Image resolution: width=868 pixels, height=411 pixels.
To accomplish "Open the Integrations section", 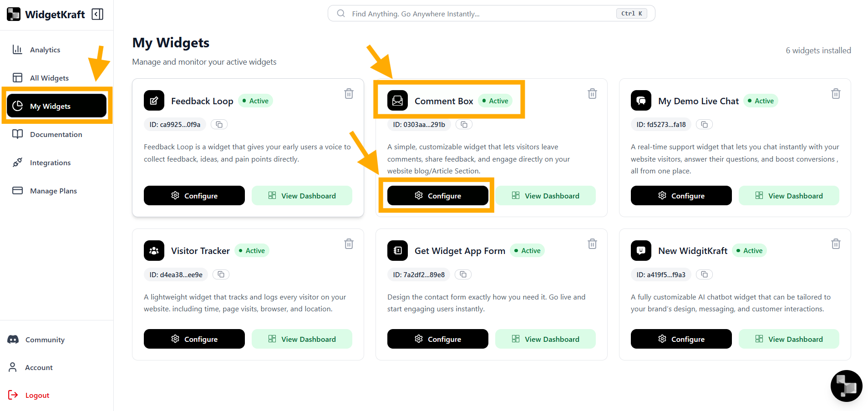I will click(50, 163).
